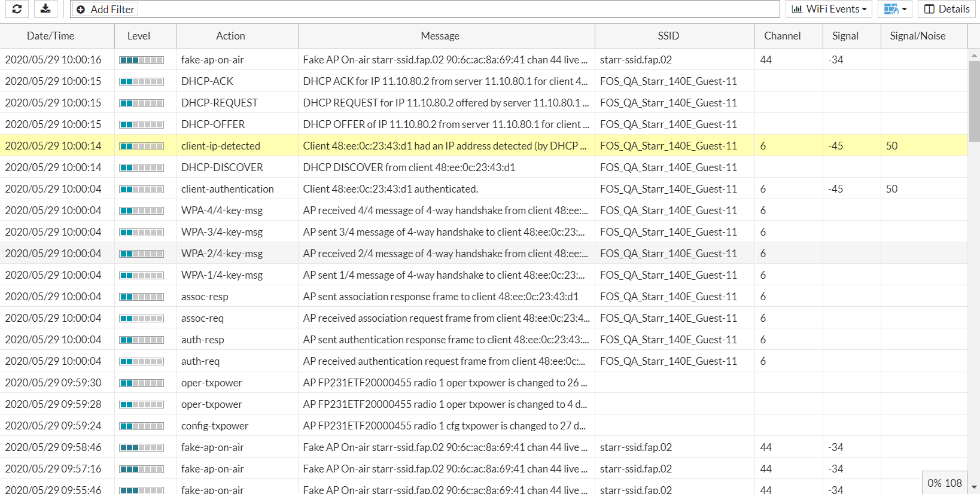Click in the Add Filter search field
The height and width of the screenshot is (494, 980).
pyautogui.click(x=455, y=9)
